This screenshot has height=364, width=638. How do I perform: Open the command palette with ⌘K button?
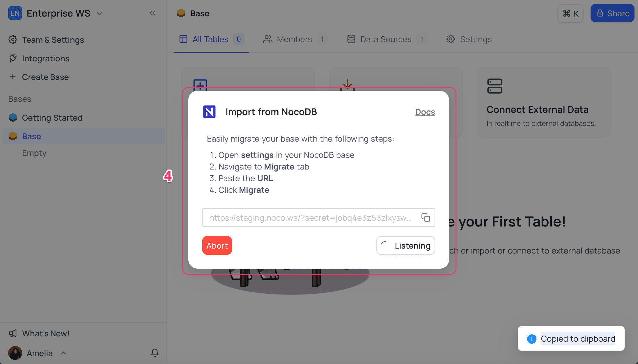pos(570,13)
